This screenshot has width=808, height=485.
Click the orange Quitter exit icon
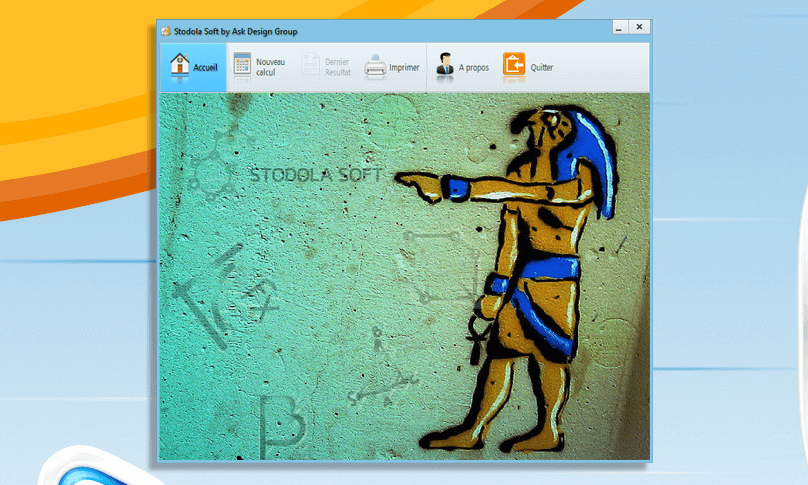tap(514, 67)
